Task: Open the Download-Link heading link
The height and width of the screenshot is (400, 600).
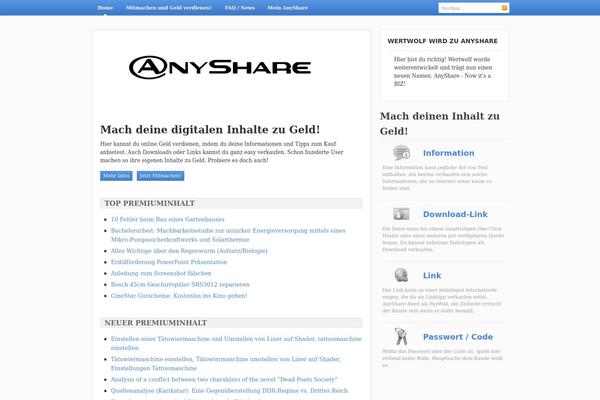Action: click(455, 214)
